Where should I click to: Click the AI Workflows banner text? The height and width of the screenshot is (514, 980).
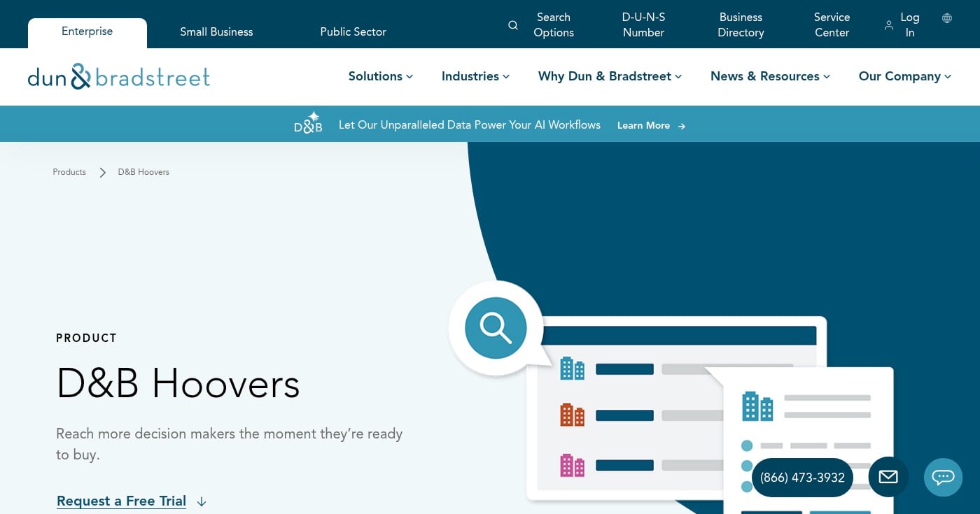click(x=470, y=124)
